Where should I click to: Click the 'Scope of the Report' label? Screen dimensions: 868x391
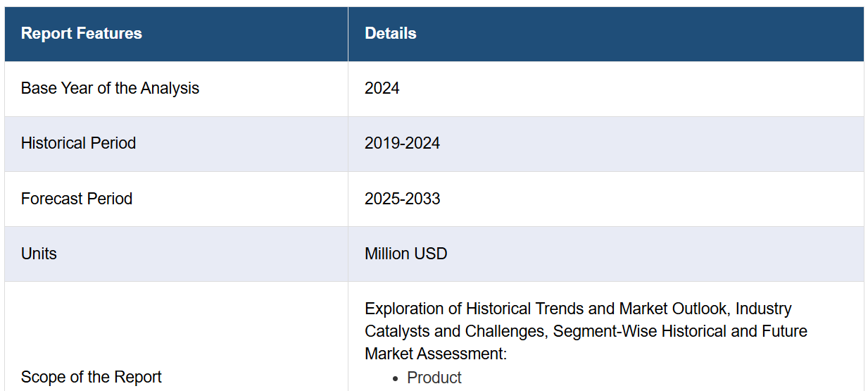pyautogui.click(x=92, y=378)
